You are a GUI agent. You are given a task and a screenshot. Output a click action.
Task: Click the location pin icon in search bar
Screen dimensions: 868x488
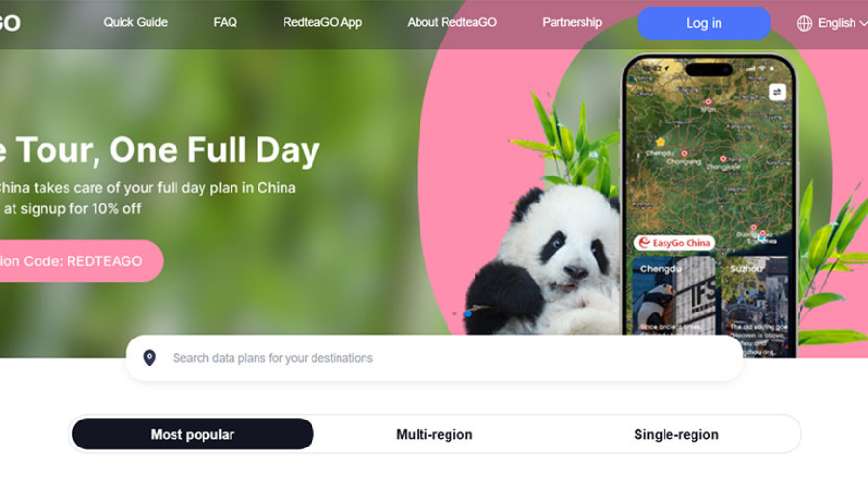pyautogui.click(x=149, y=358)
